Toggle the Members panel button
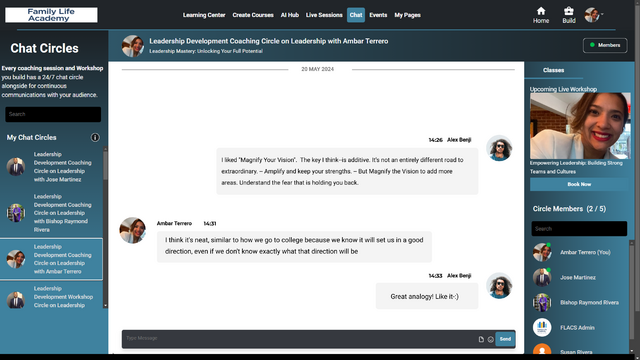The image size is (640, 360). [605, 45]
